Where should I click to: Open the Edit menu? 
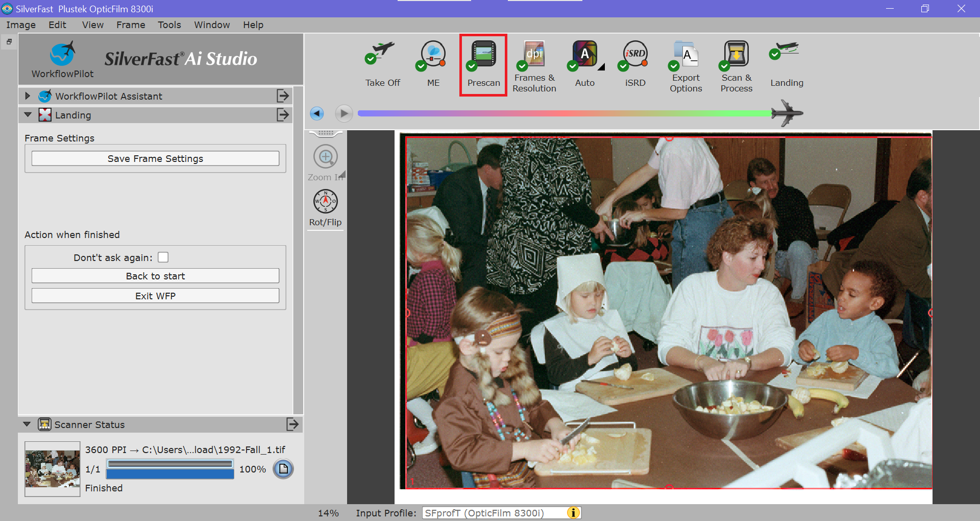click(x=57, y=25)
